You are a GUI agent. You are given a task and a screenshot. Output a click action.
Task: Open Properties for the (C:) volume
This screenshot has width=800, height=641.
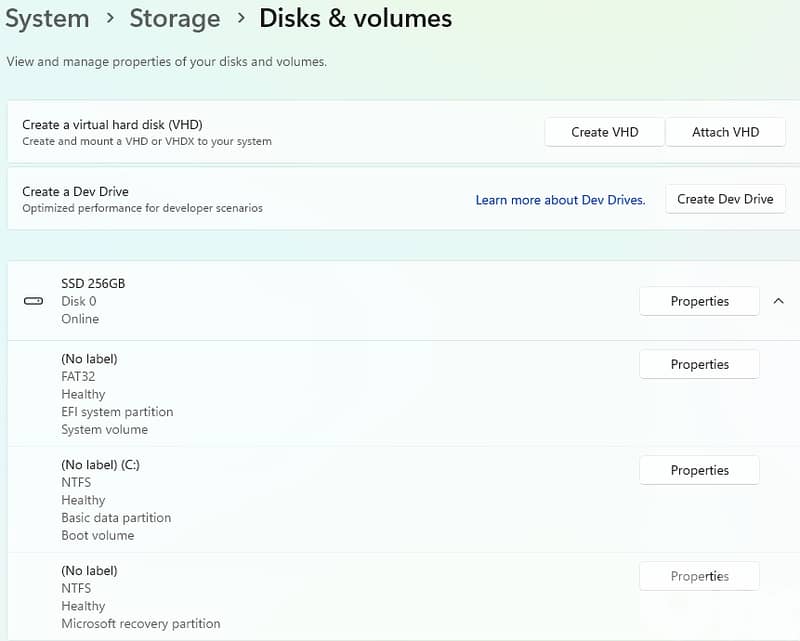[699, 470]
